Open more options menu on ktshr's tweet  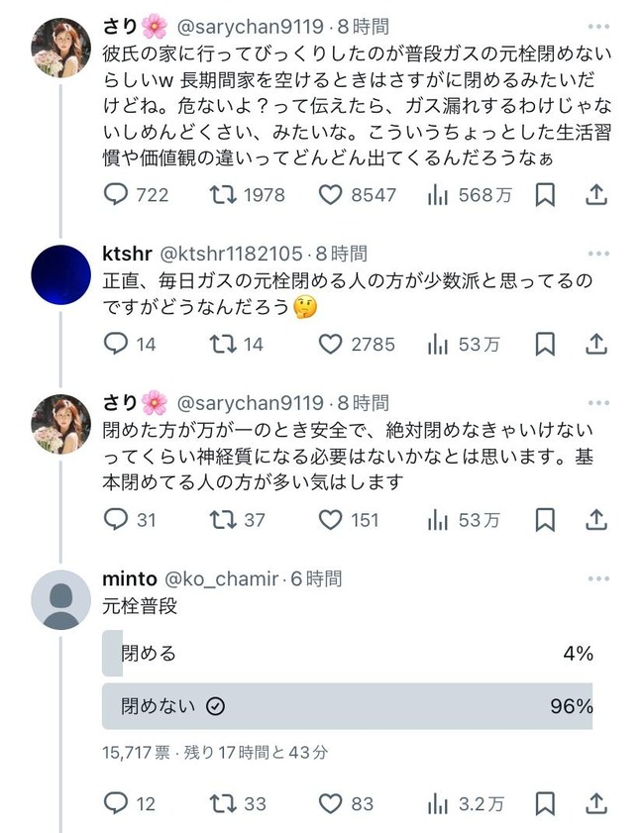pyautogui.click(x=597, y=255)
